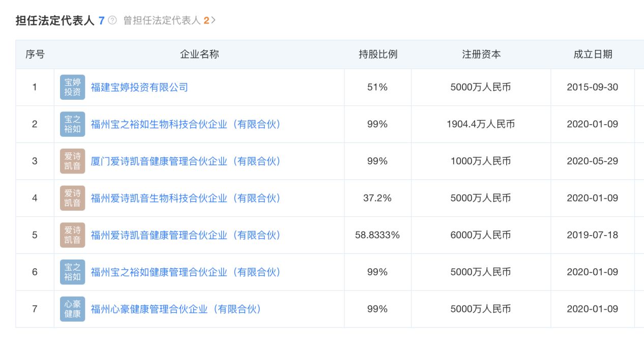
Task: Open 福州爱诗凯音健康管理合伙企业 link
Action: coord(186,235)
